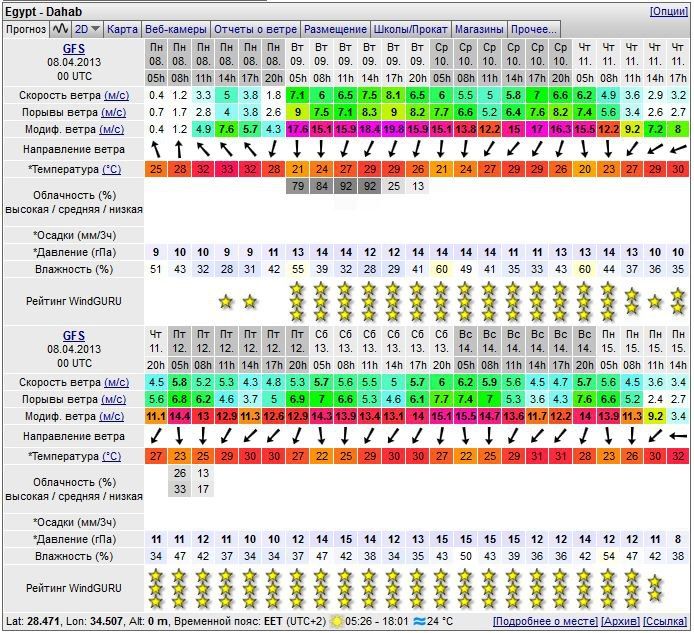
Task: Click the magenta 17.6 modified wind cell
Action: (x=297, y=129)
